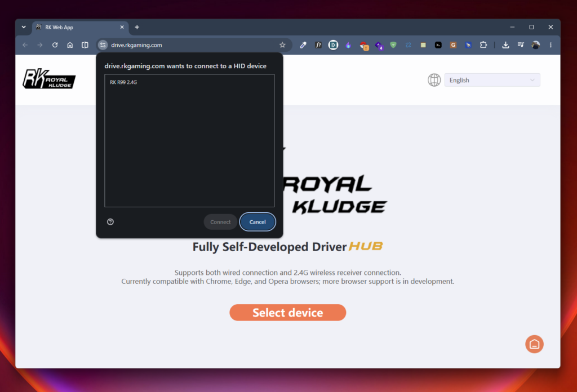
Task: Click the brown G extension icon
Action: pos(454,45)
